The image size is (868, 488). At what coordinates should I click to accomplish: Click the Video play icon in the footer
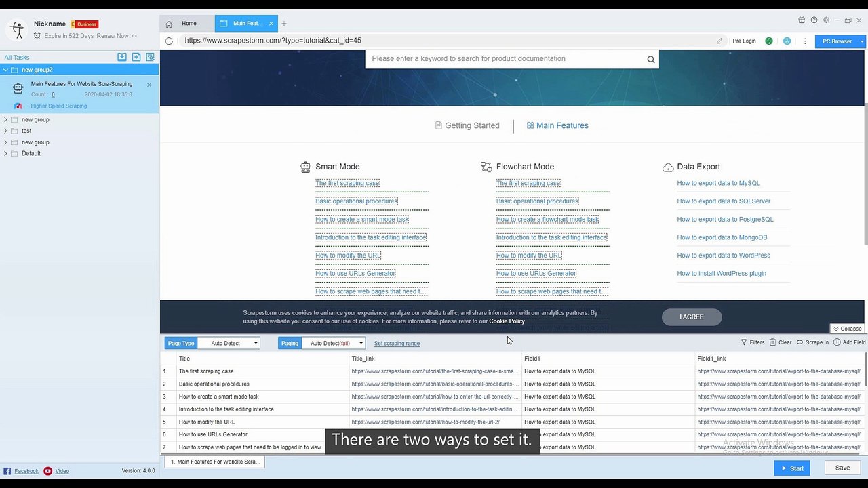point(48,471)
